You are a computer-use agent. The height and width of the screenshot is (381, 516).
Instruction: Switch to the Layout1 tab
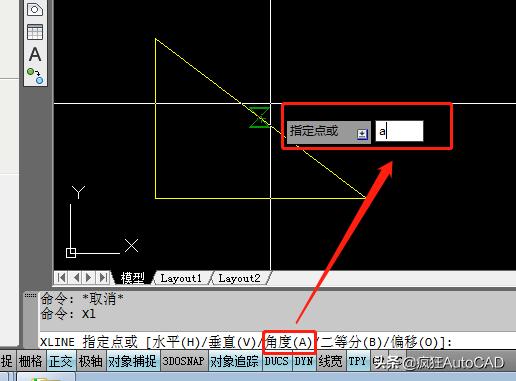tap(181, 278)
